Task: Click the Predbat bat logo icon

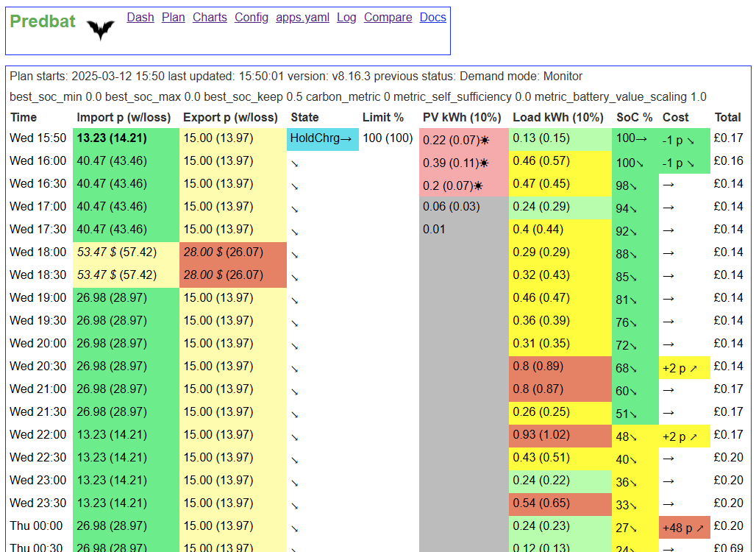Action: coord(101,30)
